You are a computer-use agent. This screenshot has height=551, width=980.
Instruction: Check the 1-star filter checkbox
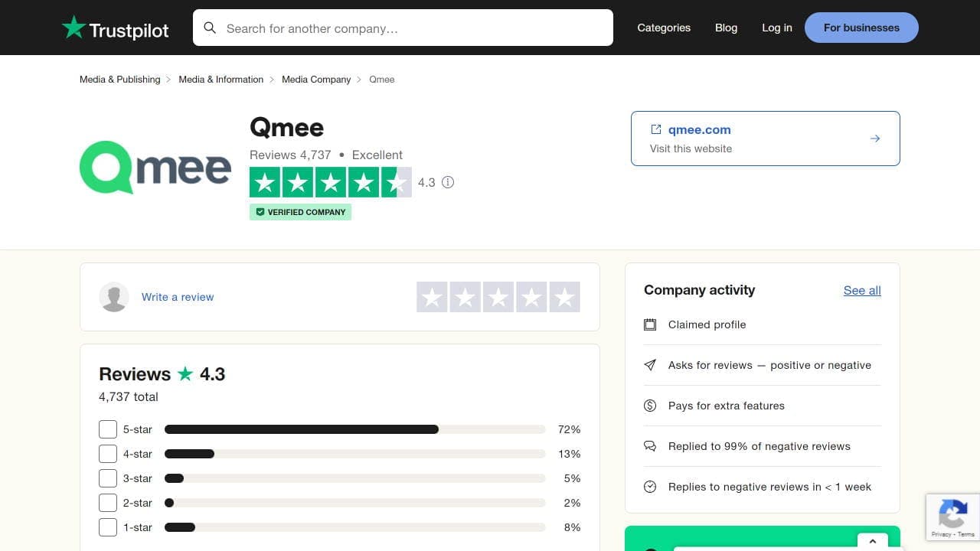(108, 527)
